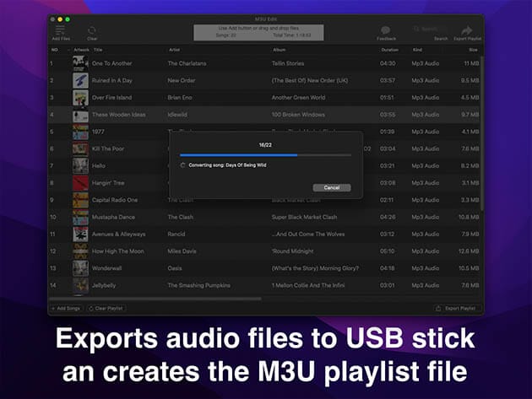This screenshot has height=399, width=532.
Task: Click the Over Fire Island album artwork
Action: (80, 97)
